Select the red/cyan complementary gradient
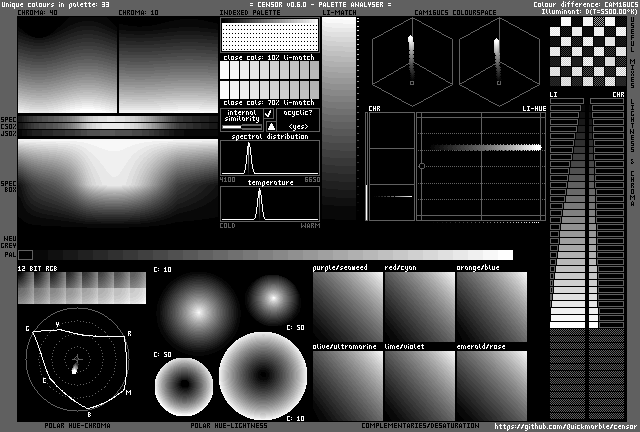The height and width of the screenshot is (432, 640). click(x=418, y=306)
